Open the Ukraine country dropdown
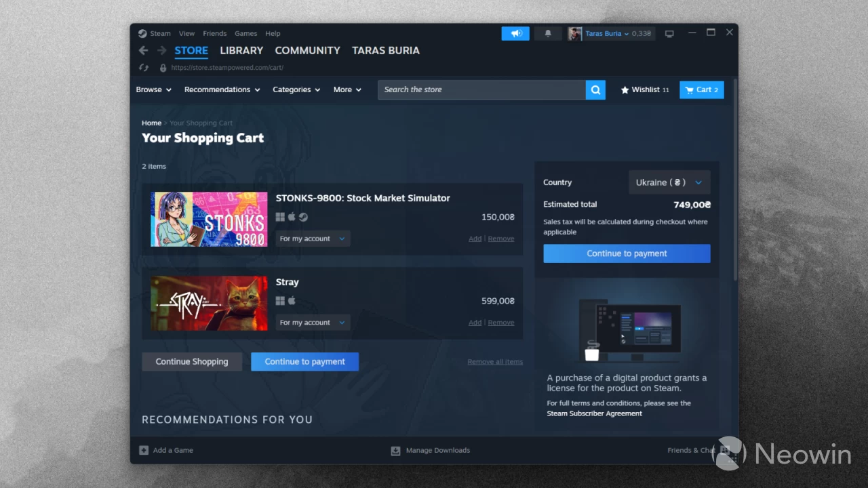 click(669, 182)
